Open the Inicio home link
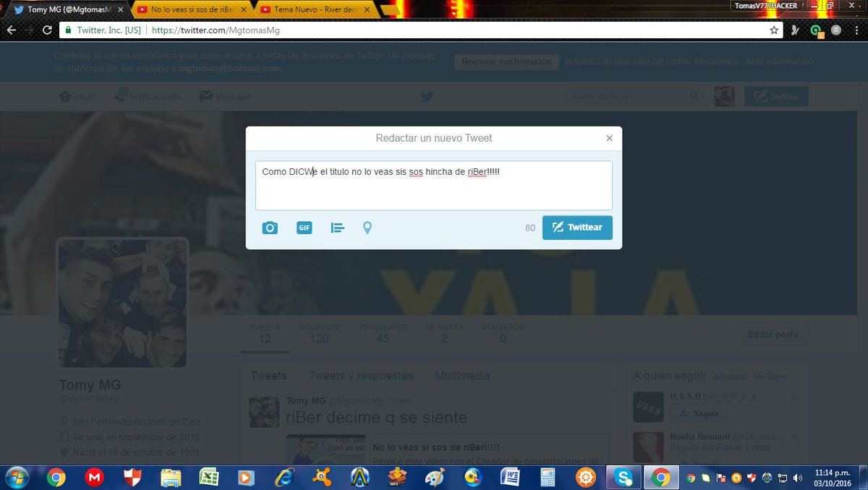The width and height of the screenshot is (868, 490). click(x=77, y=96)
